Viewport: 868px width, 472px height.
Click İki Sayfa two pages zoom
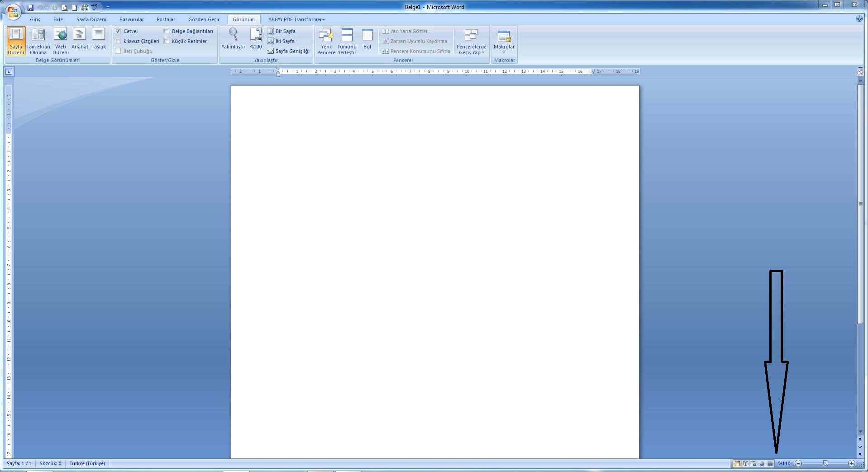(281, 41)
